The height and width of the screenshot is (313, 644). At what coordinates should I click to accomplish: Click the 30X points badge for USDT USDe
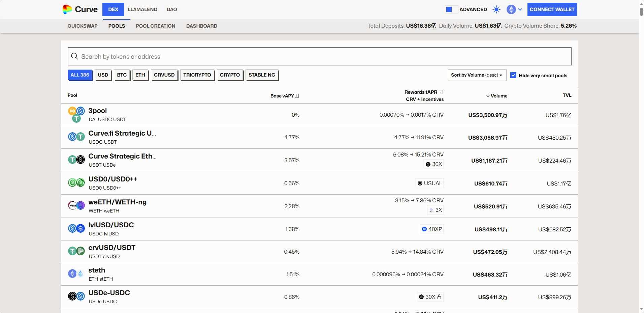pyautogui.click(x=434, y=164)
